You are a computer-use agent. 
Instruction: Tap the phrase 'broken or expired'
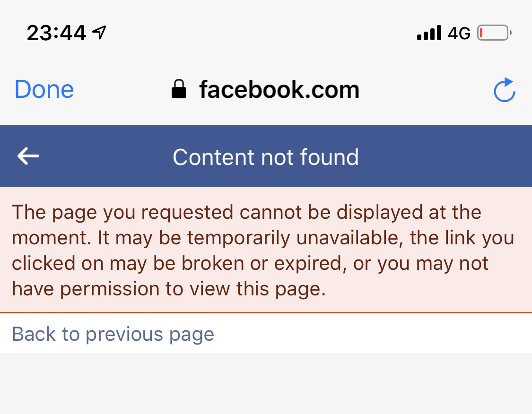click(x=268, y=263)
